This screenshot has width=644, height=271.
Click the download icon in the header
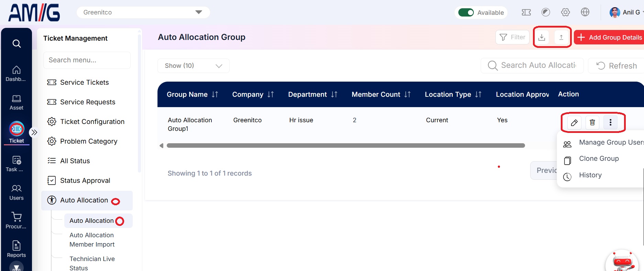point(542,37)
